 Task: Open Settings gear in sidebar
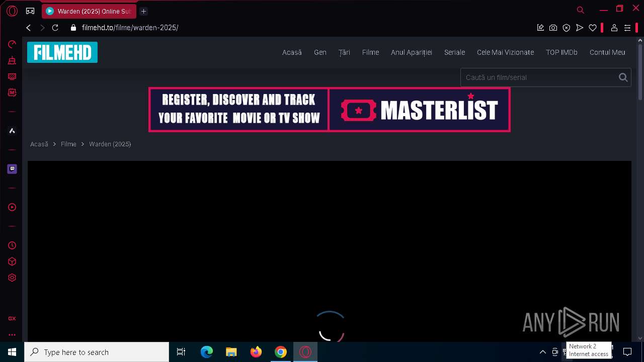point(12,278)
